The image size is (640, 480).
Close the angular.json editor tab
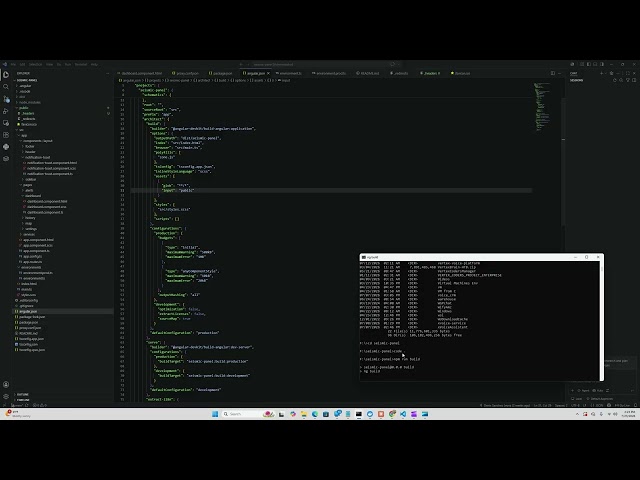click(x=268, y=73)
